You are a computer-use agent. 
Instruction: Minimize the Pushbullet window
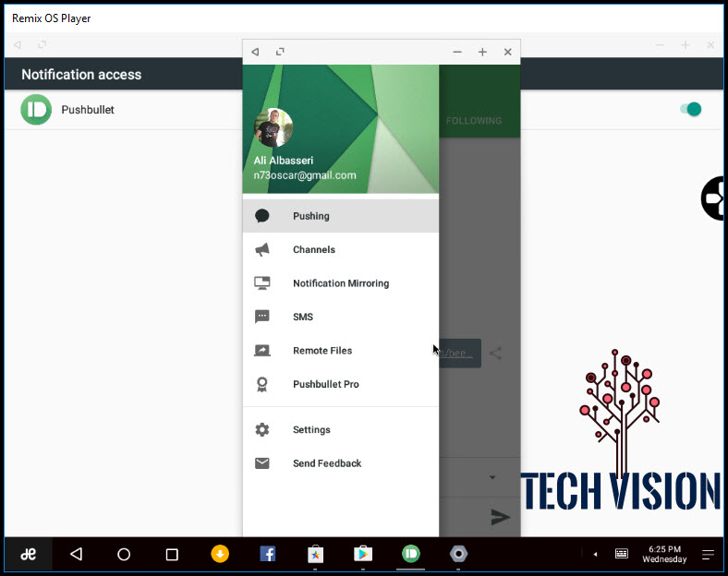click(457, 52)
